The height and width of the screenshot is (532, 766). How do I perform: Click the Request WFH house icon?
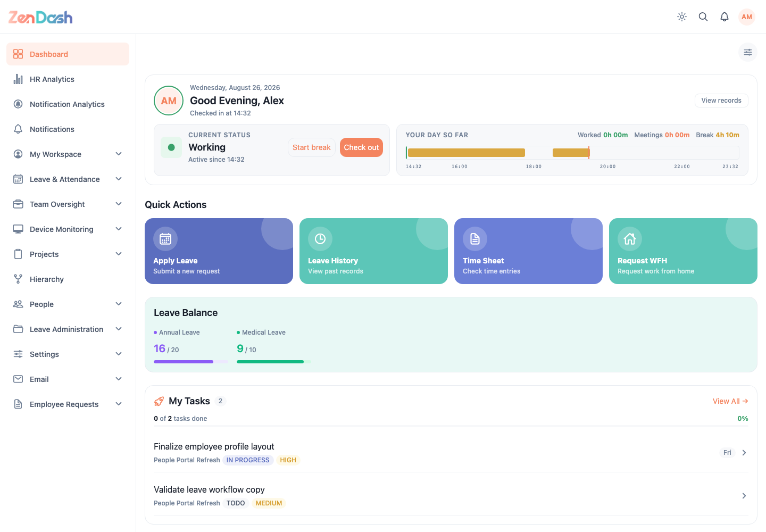coord(630,239)
